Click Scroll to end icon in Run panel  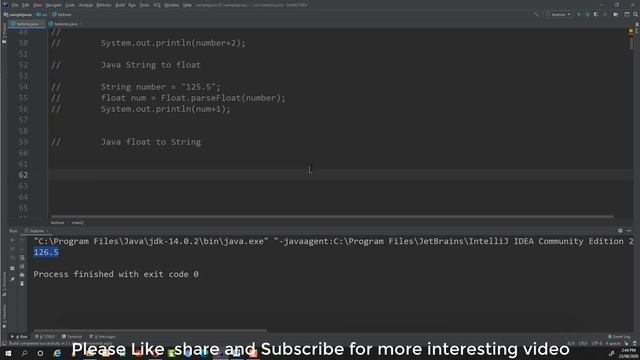tap(22, 266)
